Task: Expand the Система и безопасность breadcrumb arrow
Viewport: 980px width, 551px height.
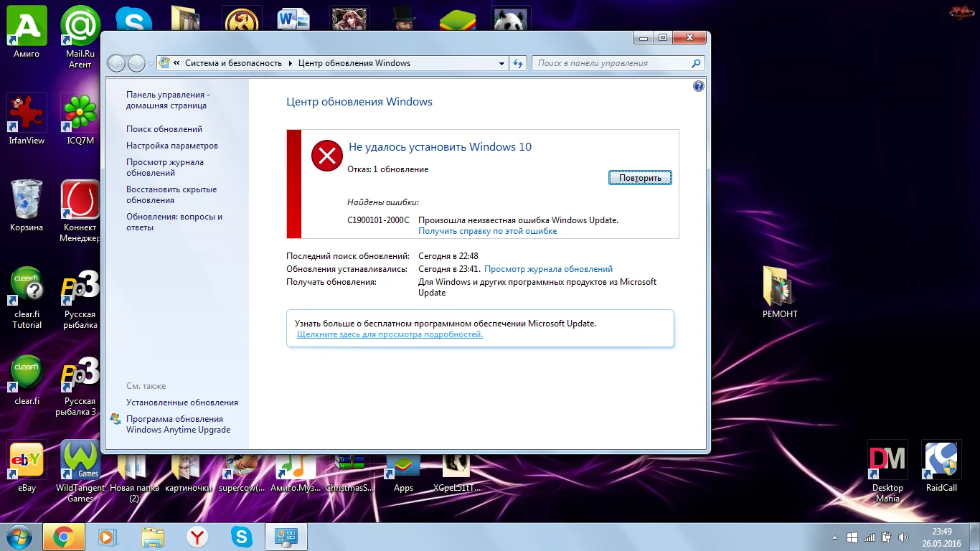Action: (x=291, y=63)
